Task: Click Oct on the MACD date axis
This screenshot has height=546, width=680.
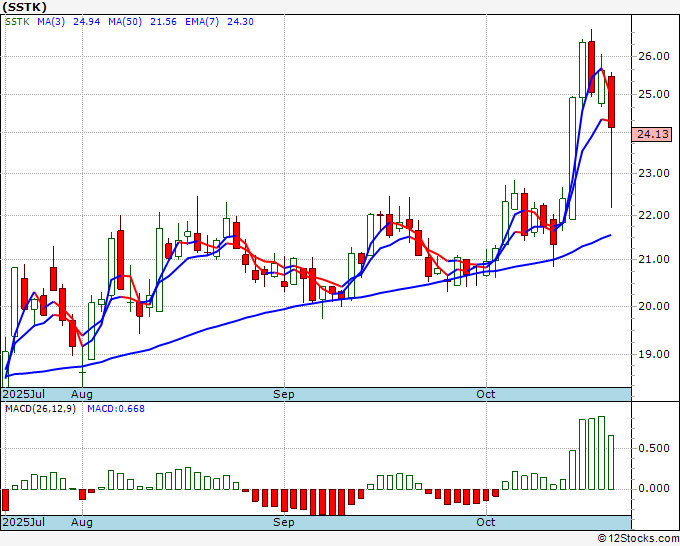Action: pyautogui.click(x=486, y=522)
